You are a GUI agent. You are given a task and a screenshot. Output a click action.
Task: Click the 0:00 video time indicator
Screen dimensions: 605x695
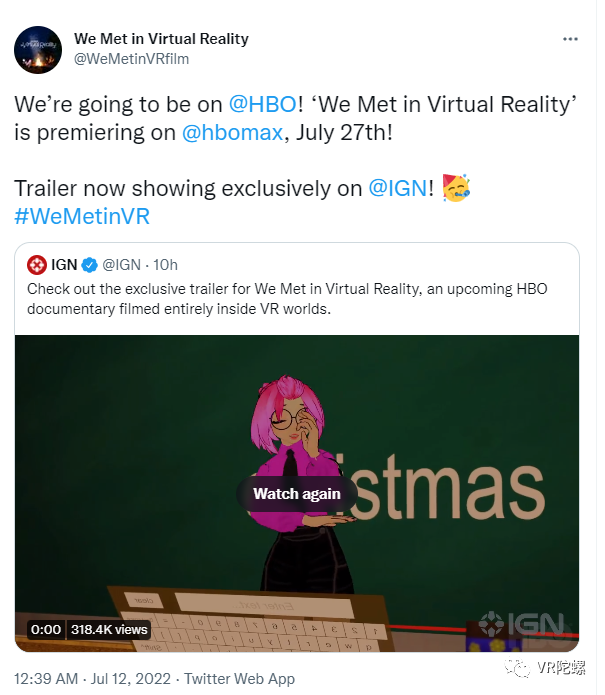(46, 630)
